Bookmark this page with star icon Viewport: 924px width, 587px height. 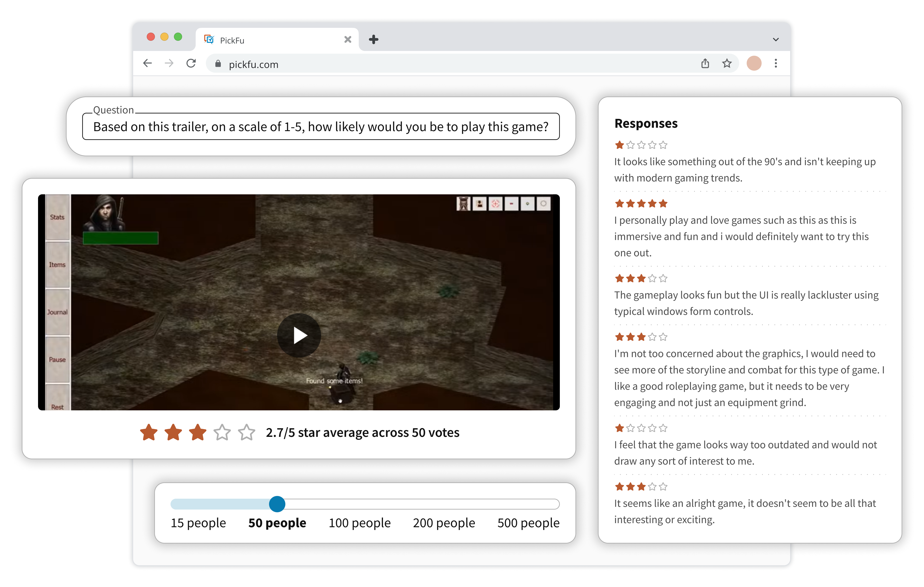click(727, 63)
